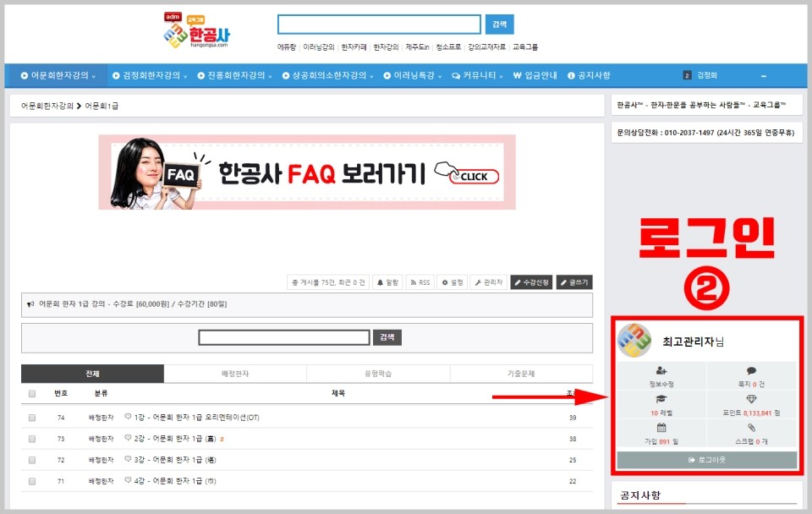Open the RSS feed button
812x514 pixels.
(x=420, y=282)
